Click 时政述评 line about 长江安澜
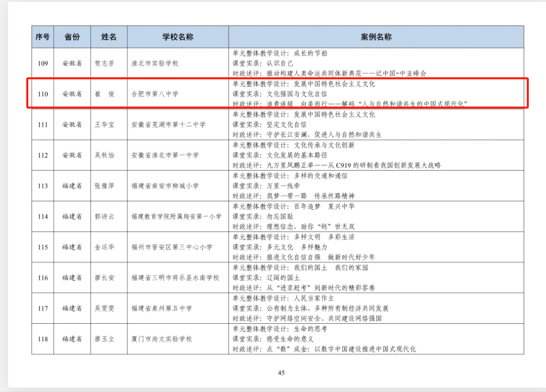546x392 pixels. (307, 134)
